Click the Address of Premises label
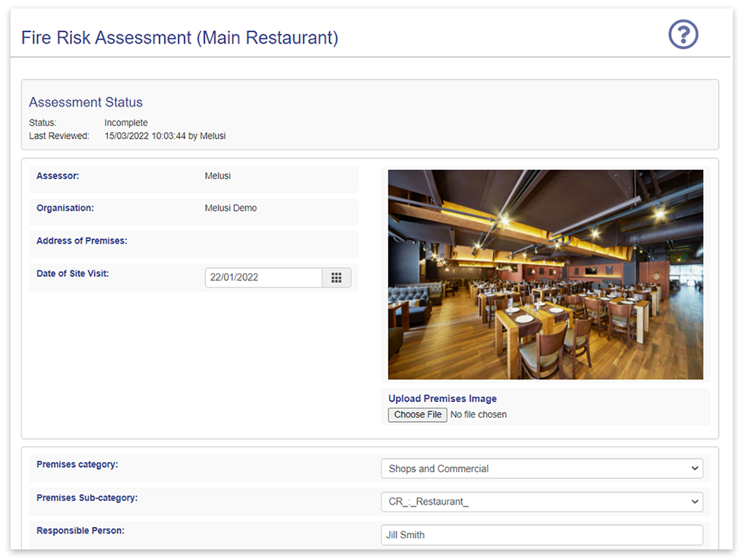 coord(82,241)
